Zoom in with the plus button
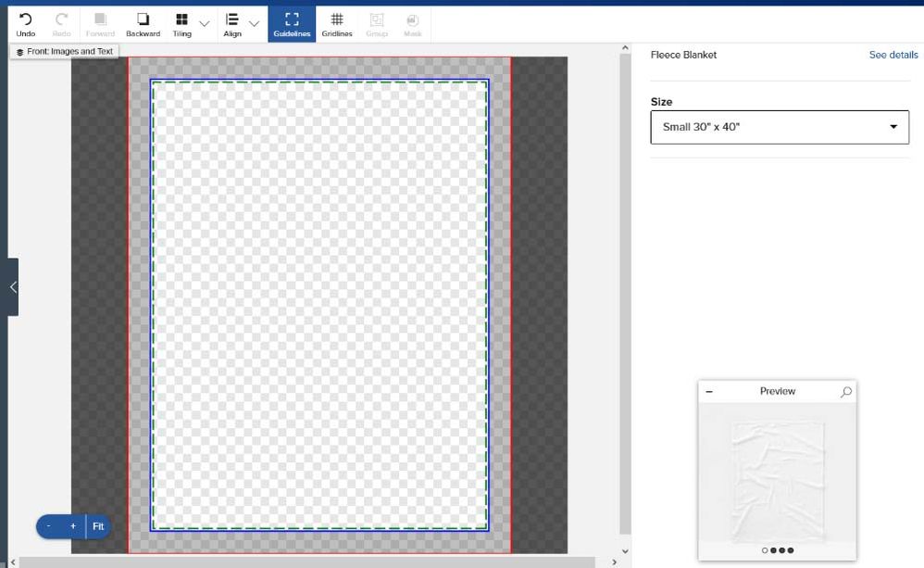 pos(73,526)
